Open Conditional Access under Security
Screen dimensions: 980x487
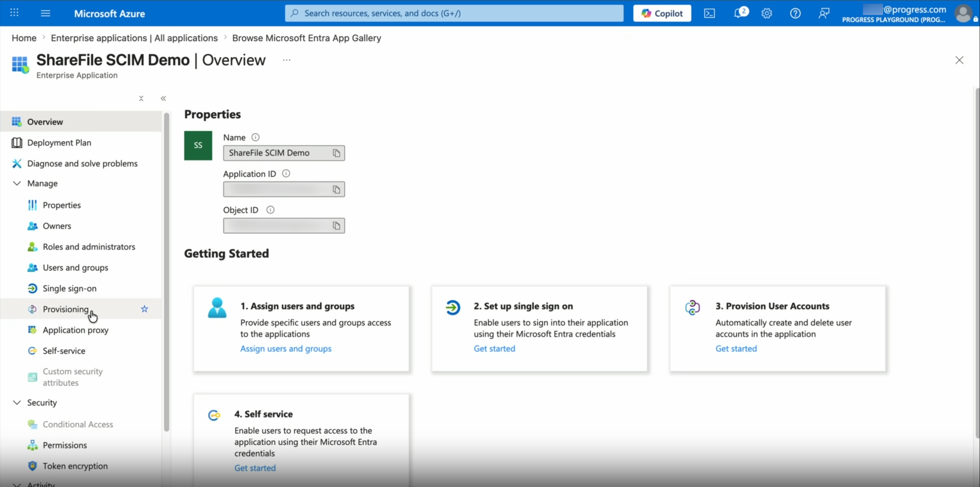click(81, 424)
